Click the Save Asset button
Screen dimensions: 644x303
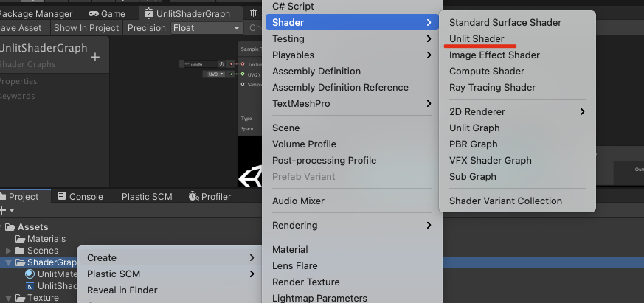click(20, 28)
